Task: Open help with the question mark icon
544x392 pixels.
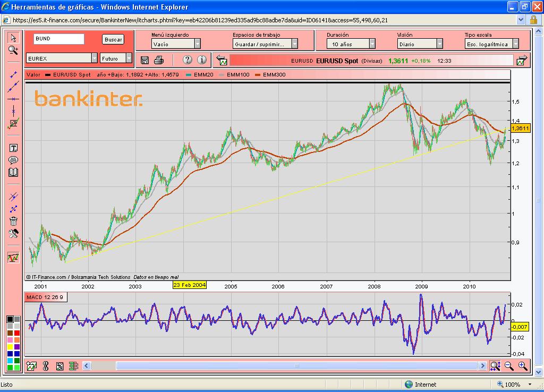Action: [x=187, y=59]
